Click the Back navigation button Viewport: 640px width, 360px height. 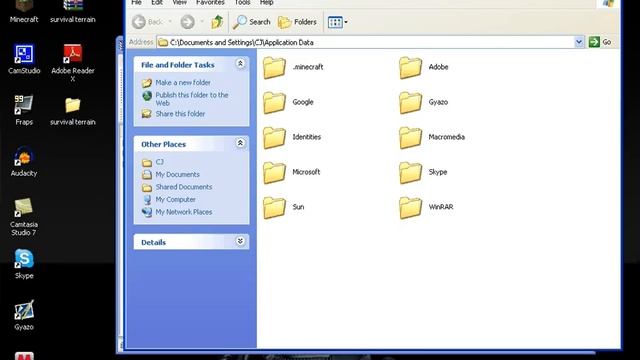[x=148, y=22]
